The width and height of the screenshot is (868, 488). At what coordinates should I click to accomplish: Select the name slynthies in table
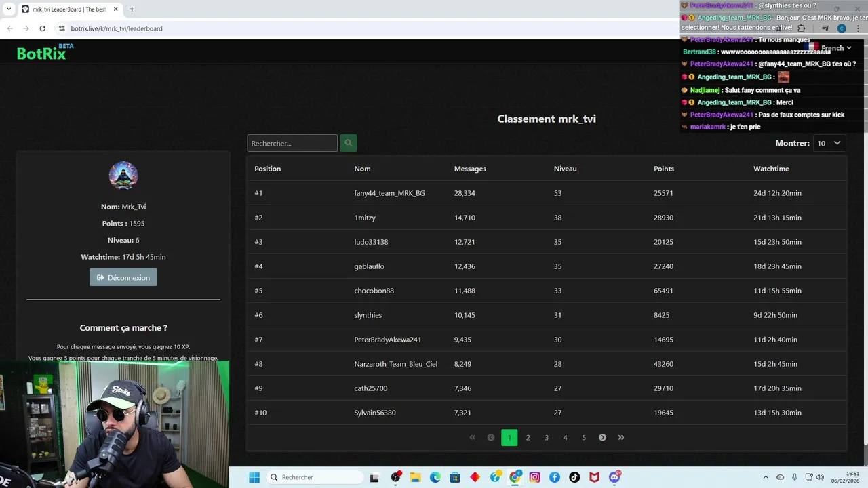368,315
